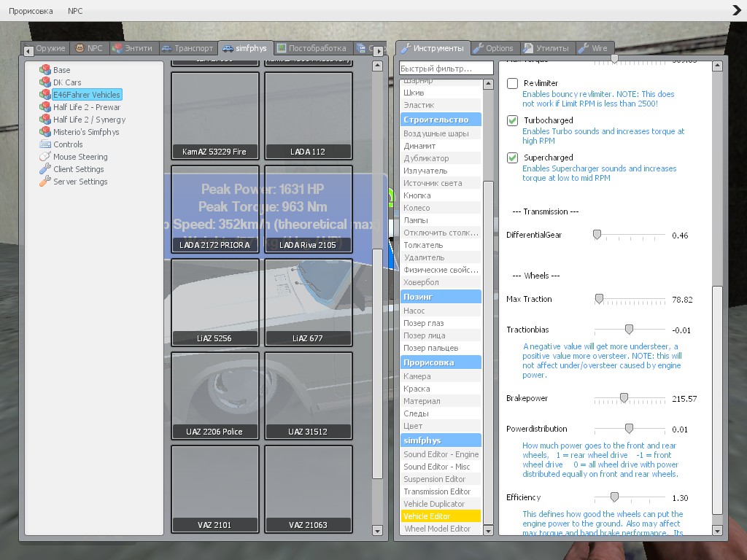Uncheck the Turbocharged option
The width and height of the screenshot is (747, 560).
(x=513, y=120)
